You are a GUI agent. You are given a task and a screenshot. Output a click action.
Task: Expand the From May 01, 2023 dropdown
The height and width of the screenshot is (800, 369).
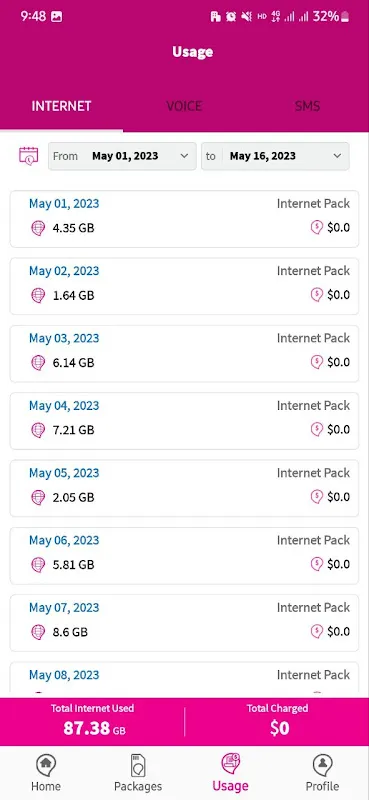[x=122, y=156]
